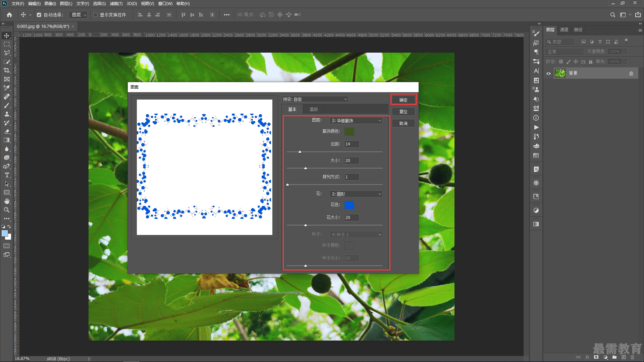
Task: Open the 滤镜(T) menu
Action: click(x=116, y=4)
